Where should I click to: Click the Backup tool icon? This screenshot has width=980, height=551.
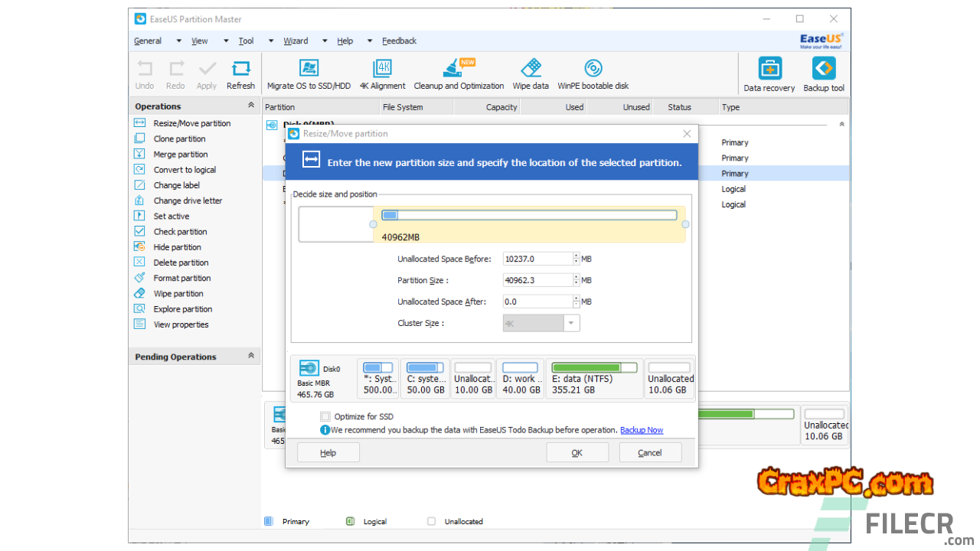[x=824, y=70]
